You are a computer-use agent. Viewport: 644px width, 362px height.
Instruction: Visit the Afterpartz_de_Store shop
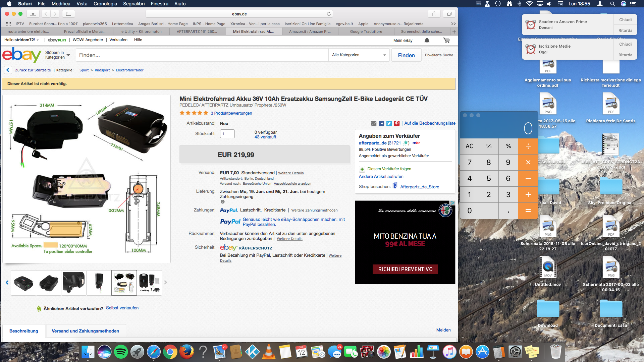420,187
